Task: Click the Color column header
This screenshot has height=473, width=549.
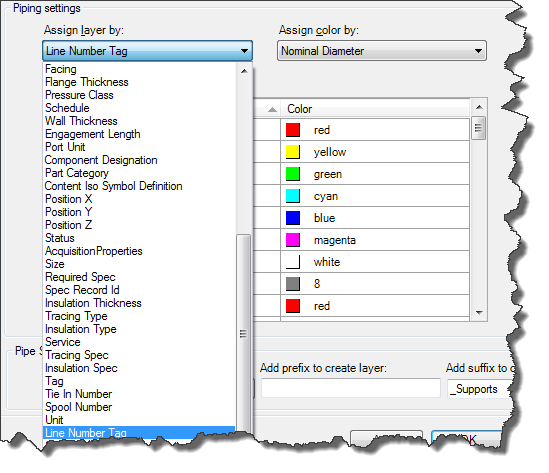Action: (x=375, y=109)
